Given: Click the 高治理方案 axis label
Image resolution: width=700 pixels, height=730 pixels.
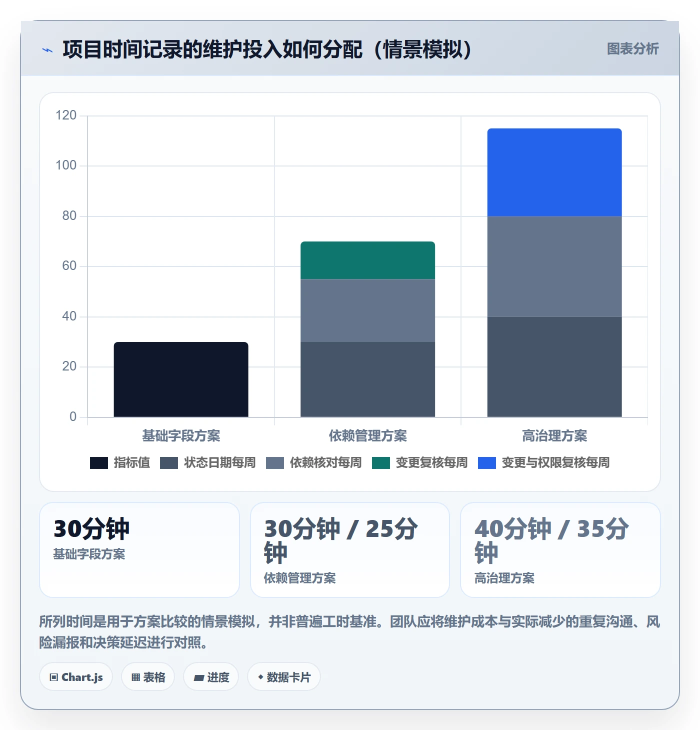Looking at the screenshot, I should coord(554,436).
